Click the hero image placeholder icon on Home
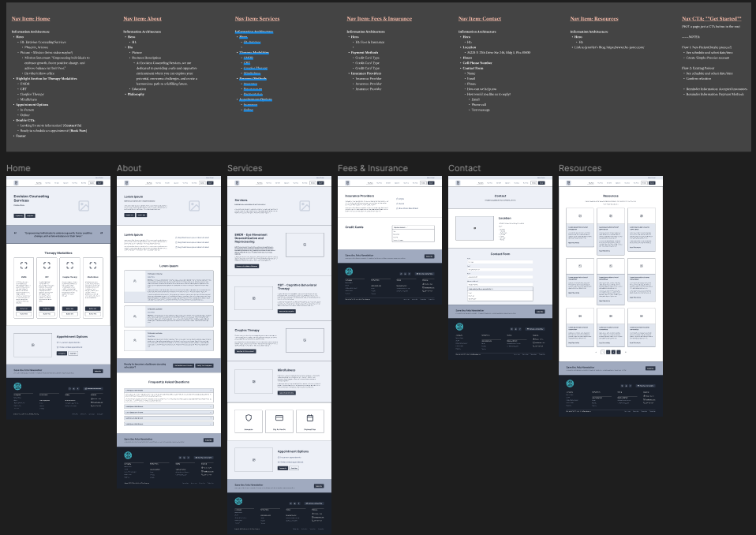 [84, 206]
